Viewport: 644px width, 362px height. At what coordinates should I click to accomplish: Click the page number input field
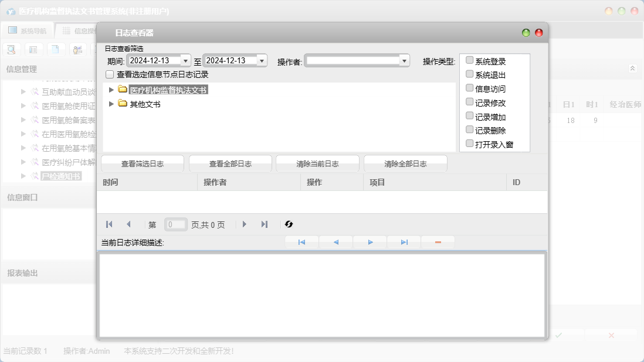176,225
